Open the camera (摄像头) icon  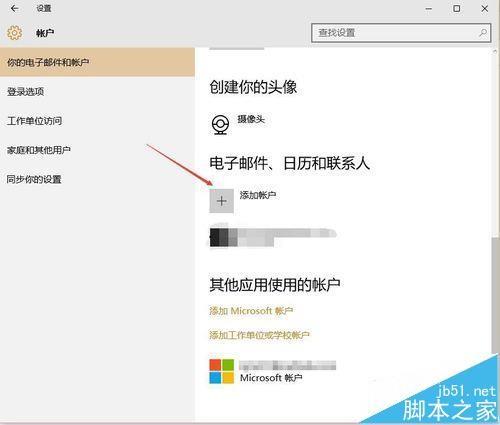(220, 124)
